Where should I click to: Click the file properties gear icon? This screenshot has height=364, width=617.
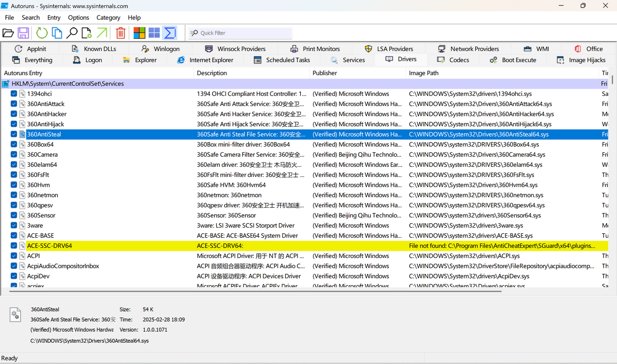(x=87, y=33)
